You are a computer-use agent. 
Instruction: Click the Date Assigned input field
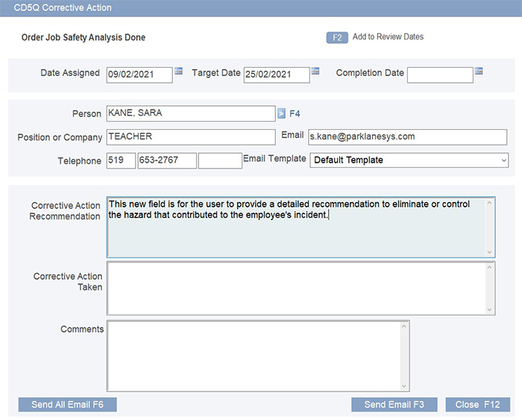point(139,75)
